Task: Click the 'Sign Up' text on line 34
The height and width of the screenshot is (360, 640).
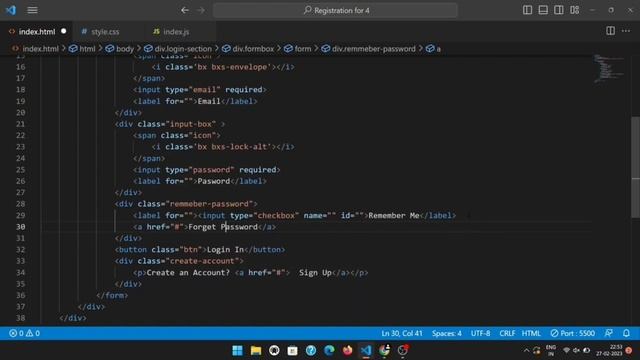Action: tap(315, 272)
